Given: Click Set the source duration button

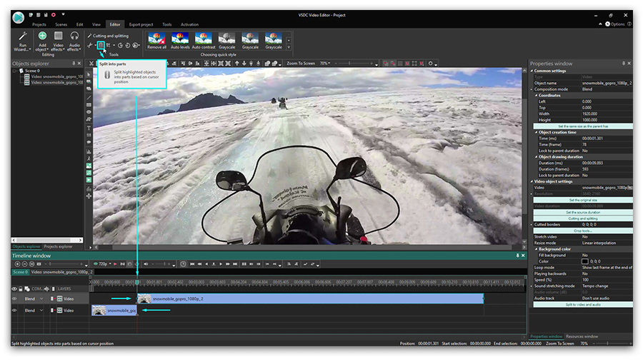Looking at the screenshot, I should click(x=583, y=212).
